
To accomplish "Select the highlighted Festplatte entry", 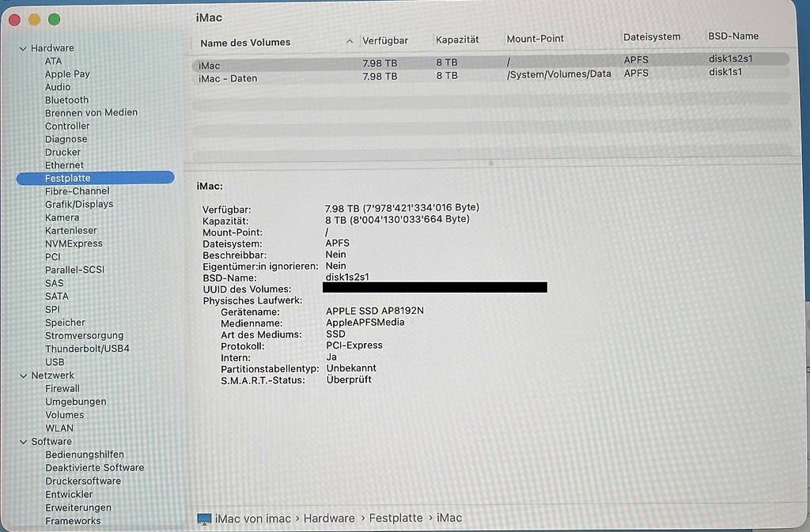I will point(95,178).
